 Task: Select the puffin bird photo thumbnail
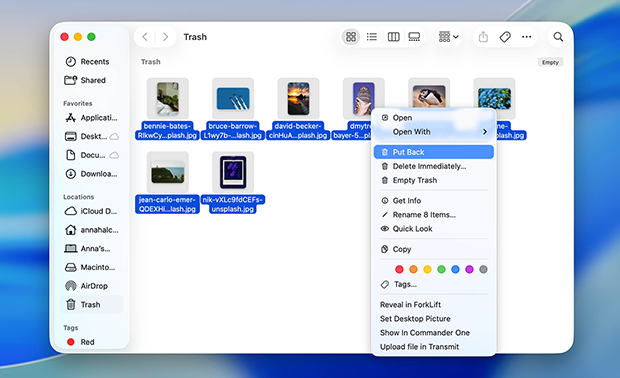point(429,94)
